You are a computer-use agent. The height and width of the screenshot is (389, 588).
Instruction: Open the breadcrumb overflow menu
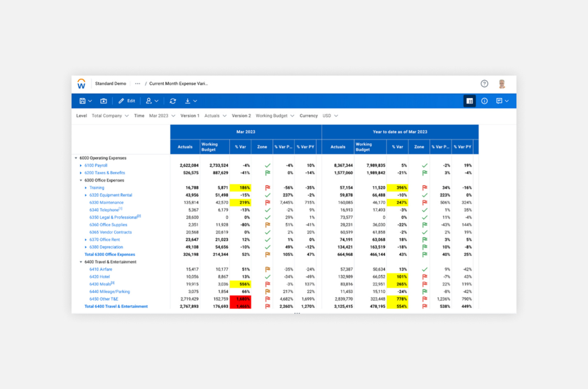tap(137, 83)
